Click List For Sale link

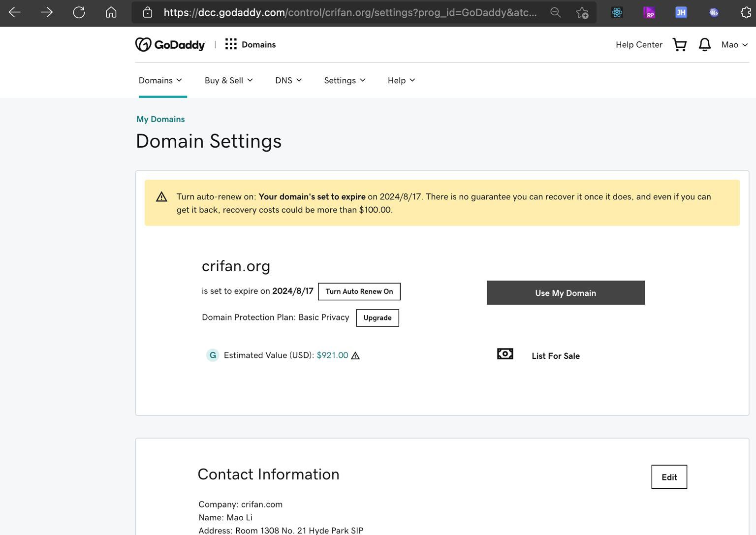pyautogui.click(x=556, y=356)
